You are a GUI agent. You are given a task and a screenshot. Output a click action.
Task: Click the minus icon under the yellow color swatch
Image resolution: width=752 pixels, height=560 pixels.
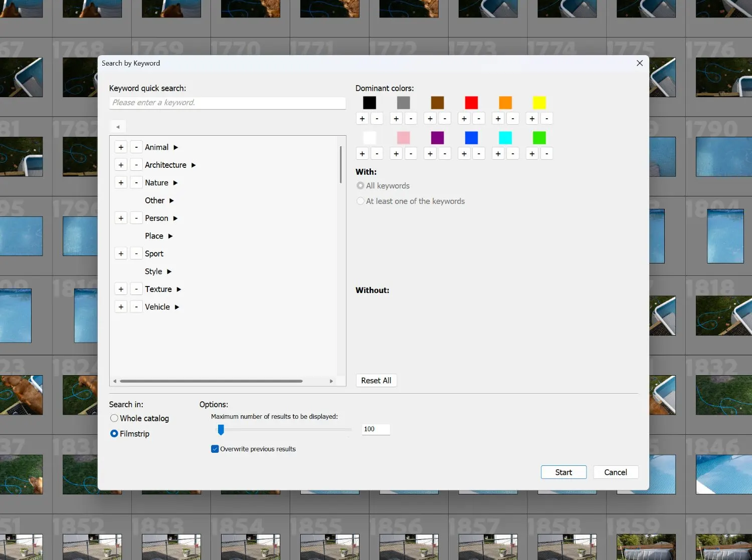tap(546, 118)
